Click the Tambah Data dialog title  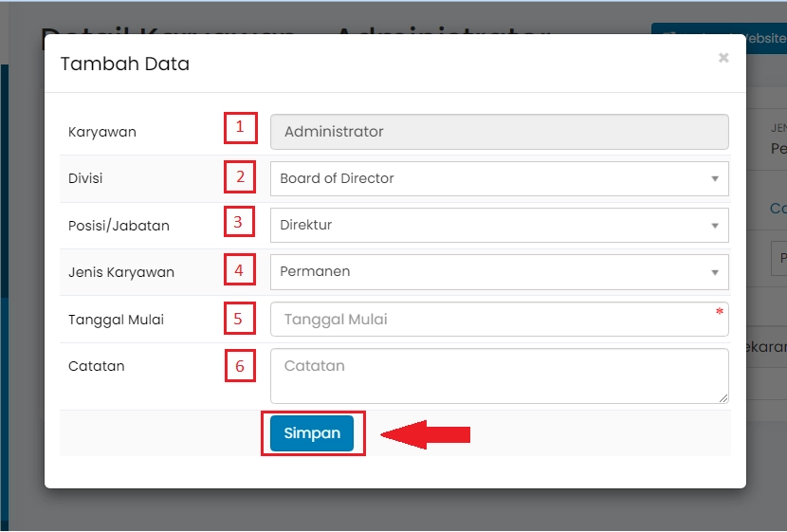125,64
